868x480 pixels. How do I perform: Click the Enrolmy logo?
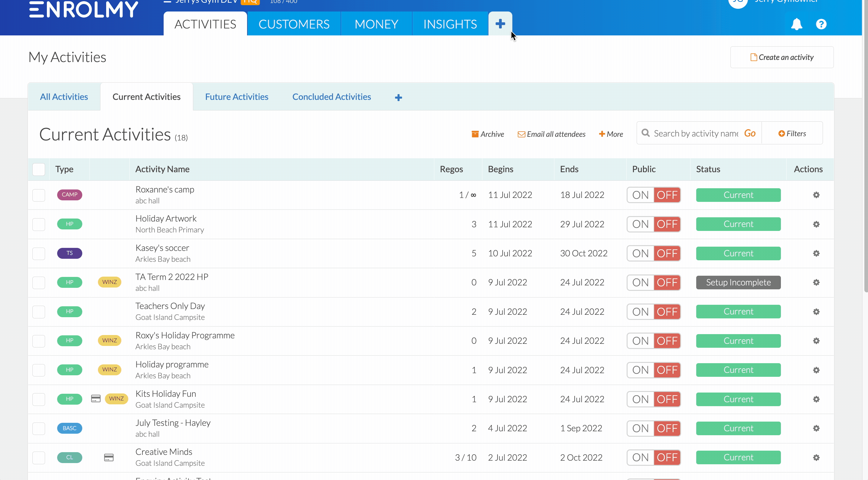coord(83,9)
